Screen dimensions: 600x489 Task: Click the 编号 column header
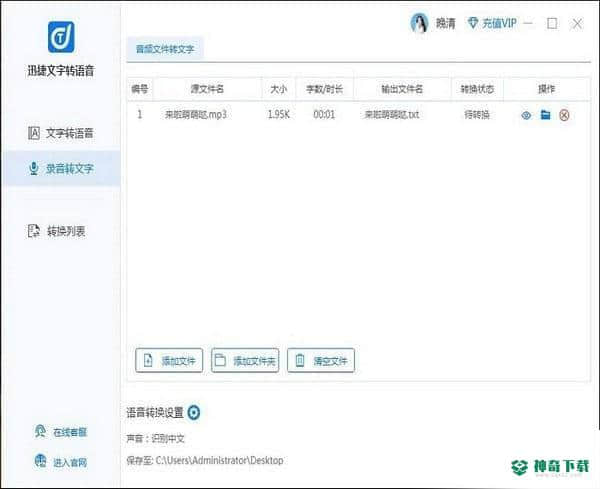click(x=140, y=89)
